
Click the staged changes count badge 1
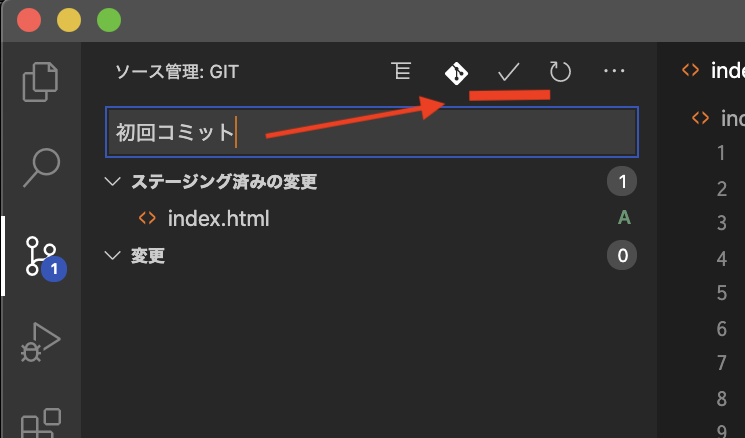622,181
